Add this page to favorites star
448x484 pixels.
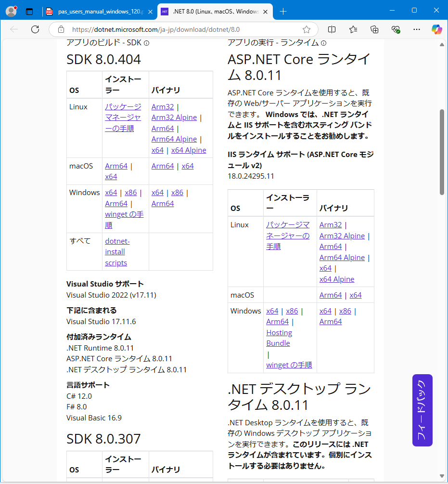(307, 30)
